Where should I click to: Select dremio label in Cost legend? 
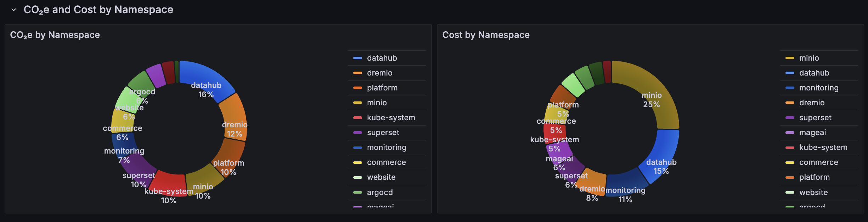pyautogui.click(x=812, y=102)
